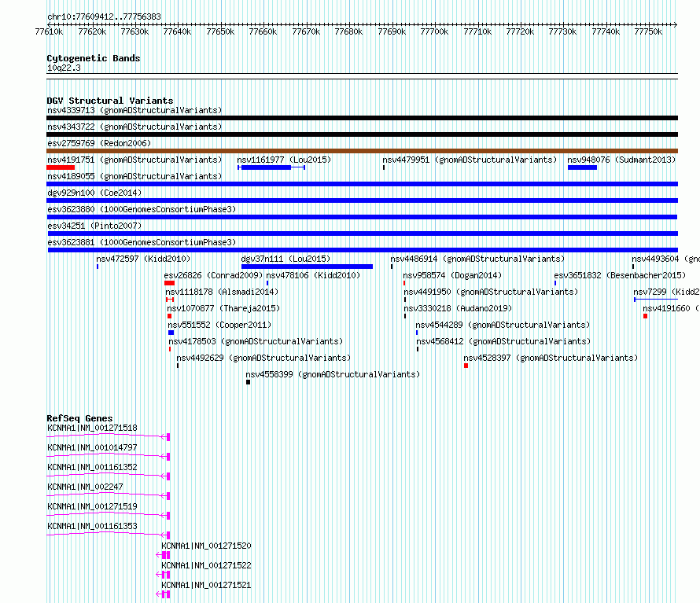This screenshot has width=700, height=603.
Task: Click nsv4528397 gnomAD variant label
Action: pyautogui.click(x=551, y=358)
